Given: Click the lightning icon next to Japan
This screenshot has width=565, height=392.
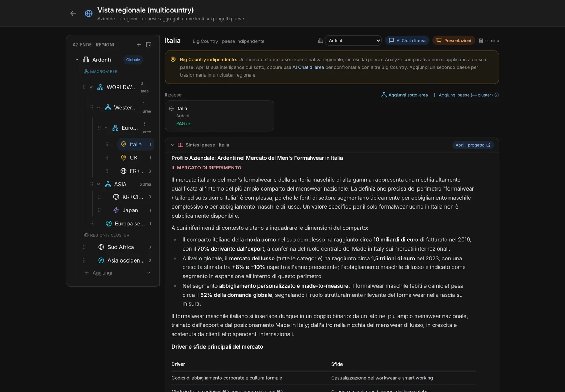Looking at the screenshot, I should tap(116, 210).
